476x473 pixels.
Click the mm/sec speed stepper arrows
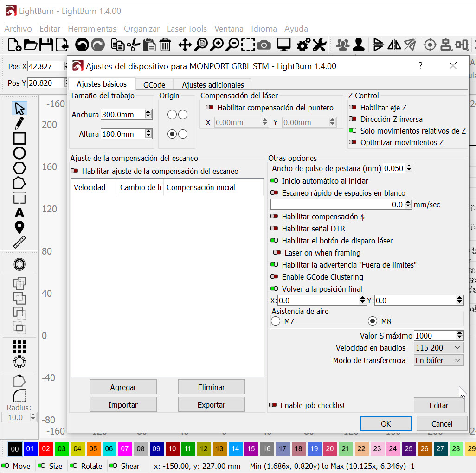tap(408, 205)
